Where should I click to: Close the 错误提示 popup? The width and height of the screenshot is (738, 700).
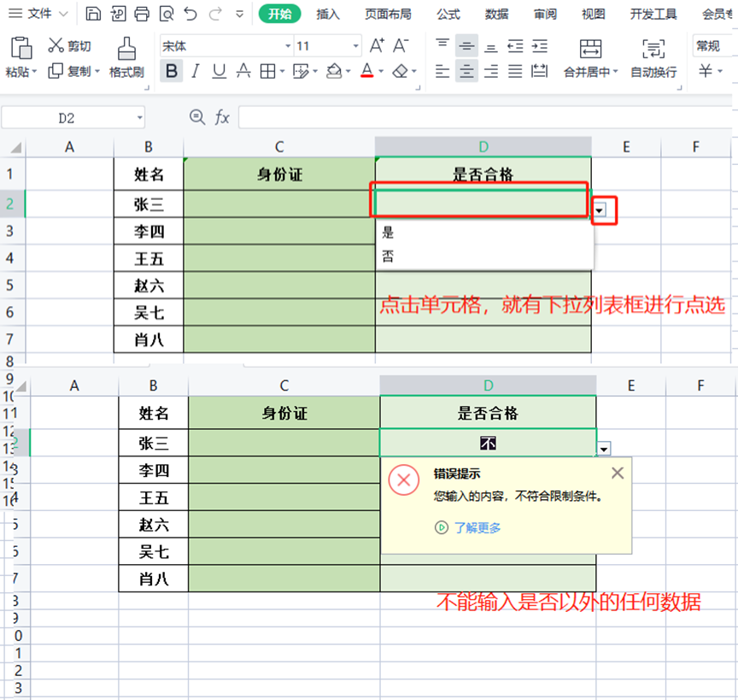point(618,473)
